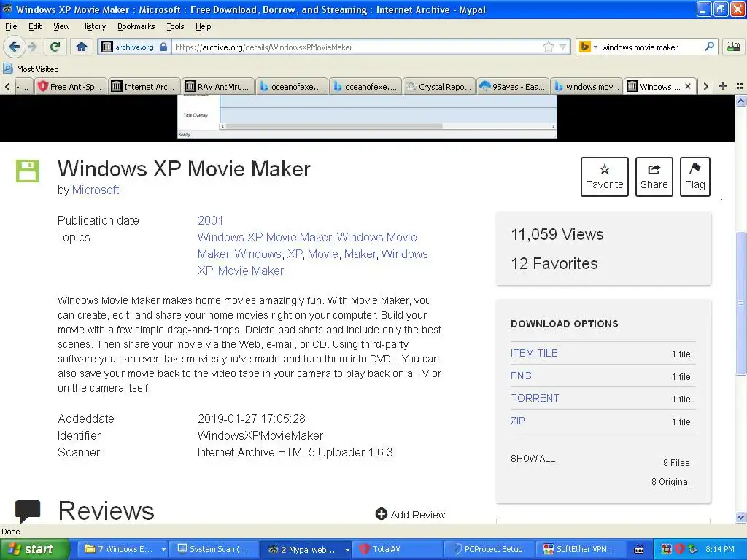Screen dimensions: 747x560
Task: Click the search magnifier icon
Action: (x=709, y=46)
